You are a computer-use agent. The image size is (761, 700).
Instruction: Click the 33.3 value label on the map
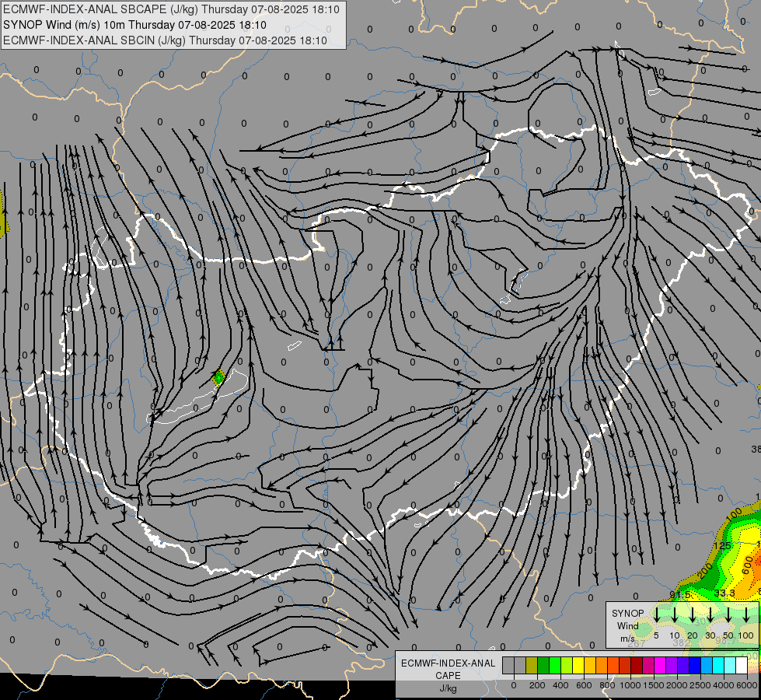tap(724, 593)
